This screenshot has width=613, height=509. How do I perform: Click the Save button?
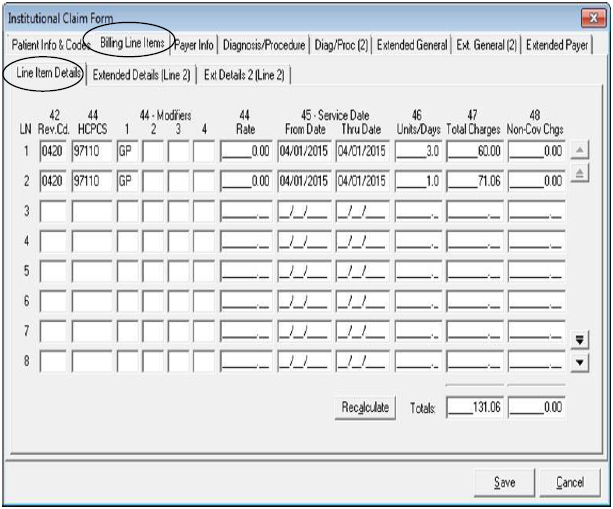click(x=505, y=482)
